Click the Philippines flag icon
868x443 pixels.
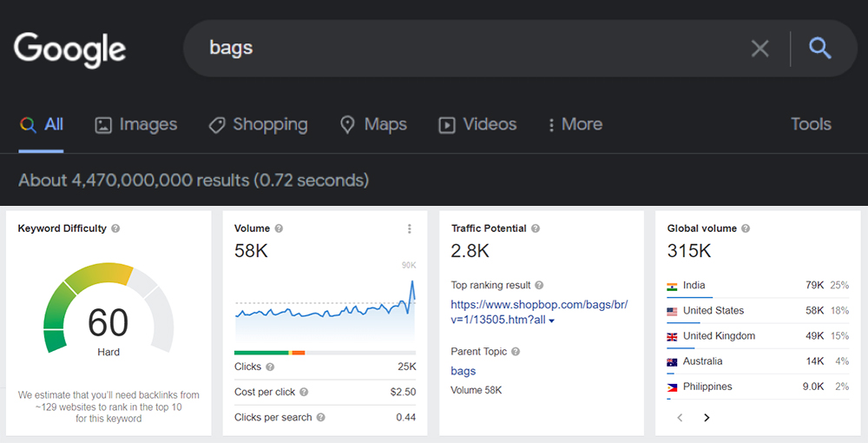tap(672, 387)
